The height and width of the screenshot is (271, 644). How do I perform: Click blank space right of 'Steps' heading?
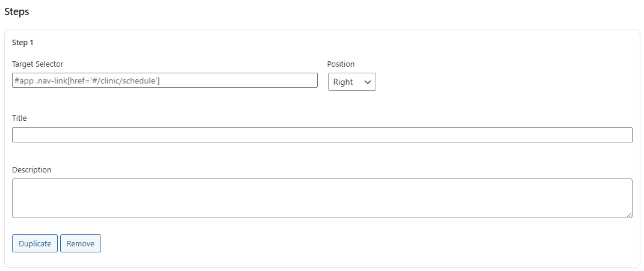(301, 11)
